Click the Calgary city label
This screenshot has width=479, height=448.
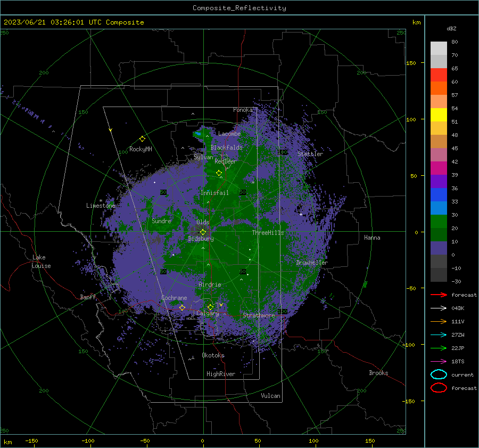click(x=208, y=313)
